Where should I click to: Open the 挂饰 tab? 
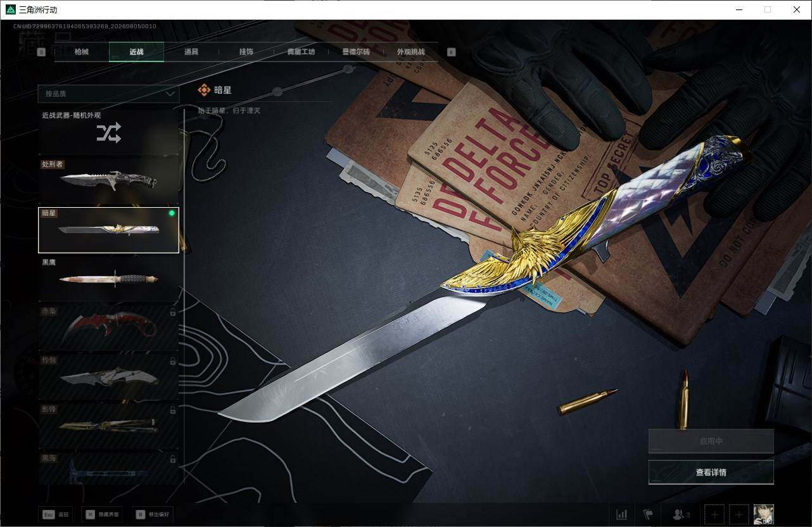tap(246, 52)
